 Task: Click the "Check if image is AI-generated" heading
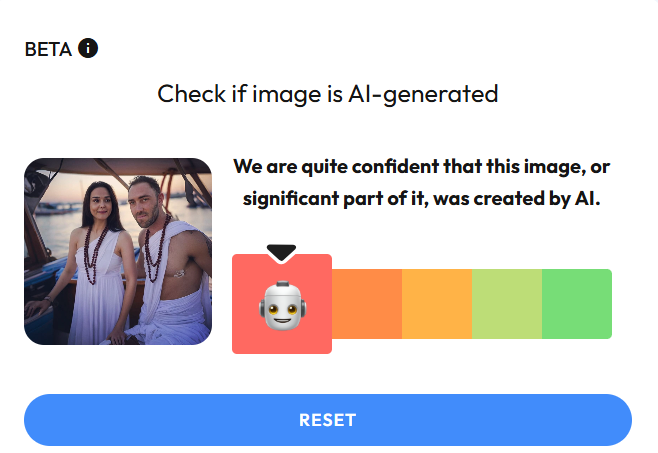click(x=328, y=95)
